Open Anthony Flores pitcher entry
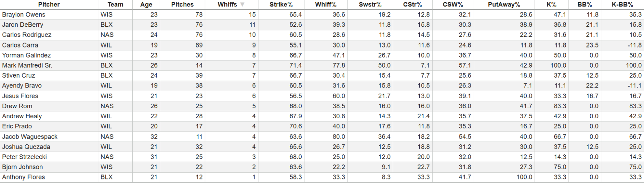Viewport: 644px width, 183px height. pos(24,177)
